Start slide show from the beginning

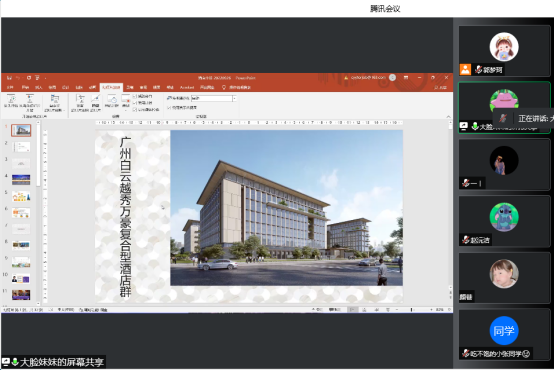tap(11, 102)
